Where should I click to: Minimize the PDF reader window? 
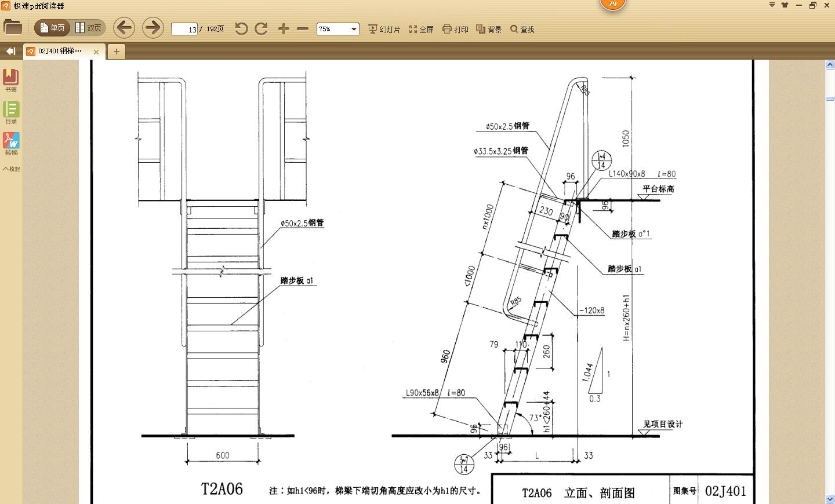coord(799,5)
